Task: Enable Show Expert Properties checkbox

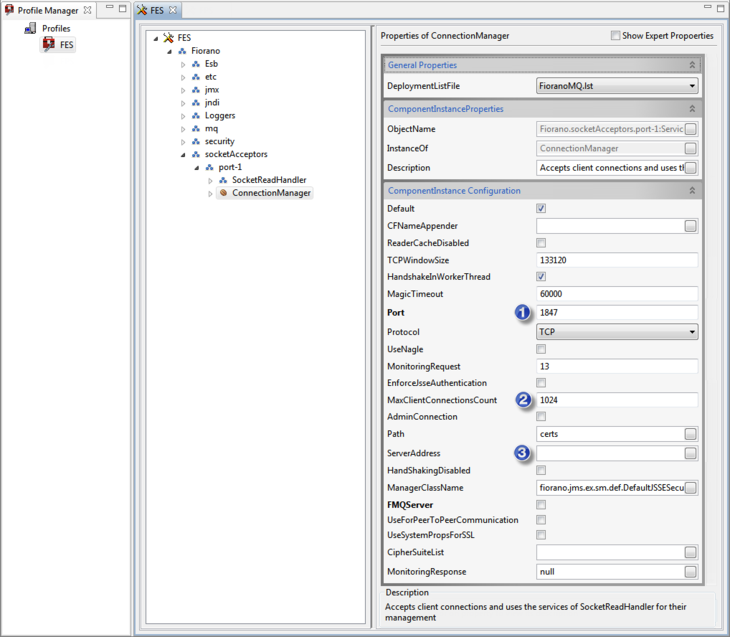Action: click(x=615, y=36)
